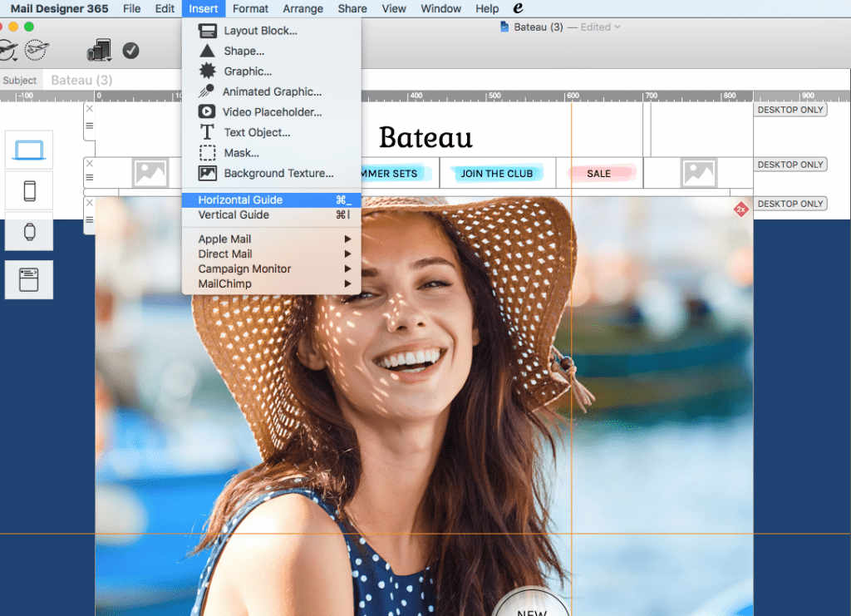Select the MMER SETS navigation text
Image resolution: width=851 pixels, height=616 pixels.
click(x=390, y=174)
